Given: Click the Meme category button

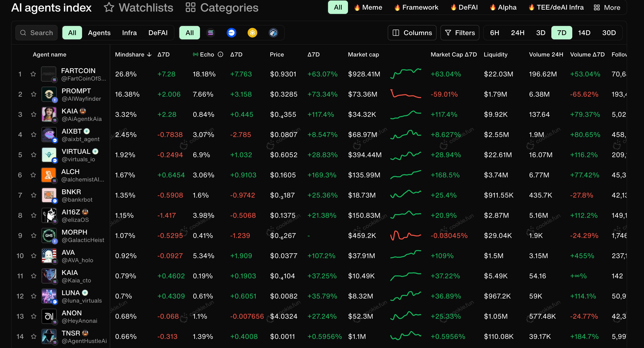Looking at the screenshot, I should tap(368, 7).
